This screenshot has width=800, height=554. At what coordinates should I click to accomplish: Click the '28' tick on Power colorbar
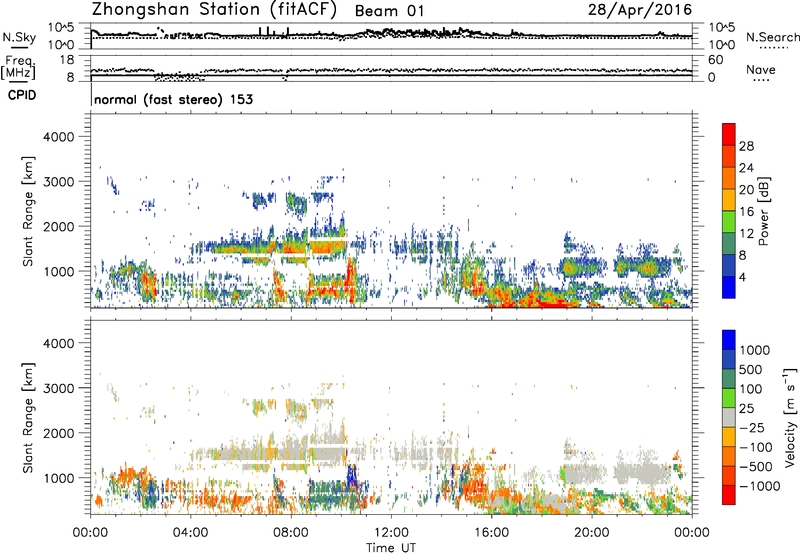pos(746,146)
